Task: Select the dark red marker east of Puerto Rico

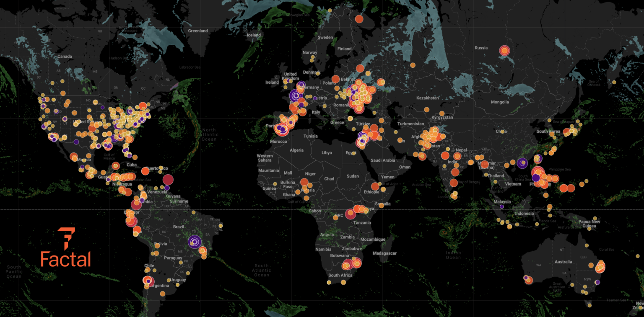Action: 167,180
